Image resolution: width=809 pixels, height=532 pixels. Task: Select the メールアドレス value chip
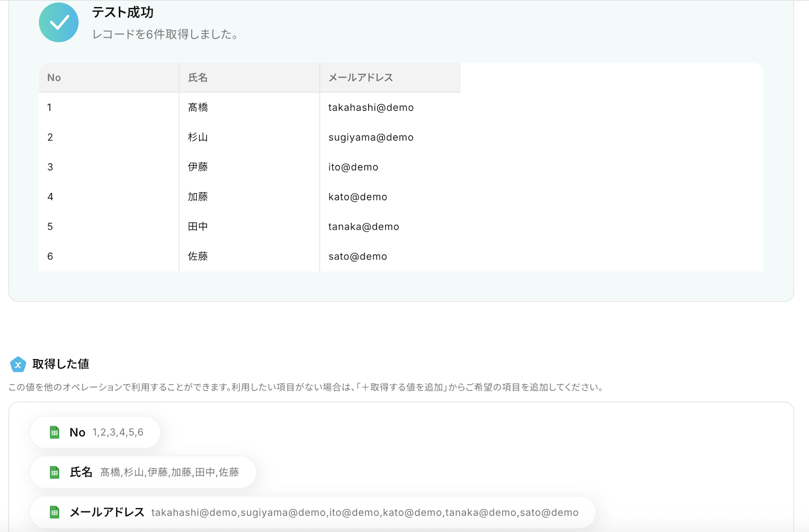click(312, 512)
